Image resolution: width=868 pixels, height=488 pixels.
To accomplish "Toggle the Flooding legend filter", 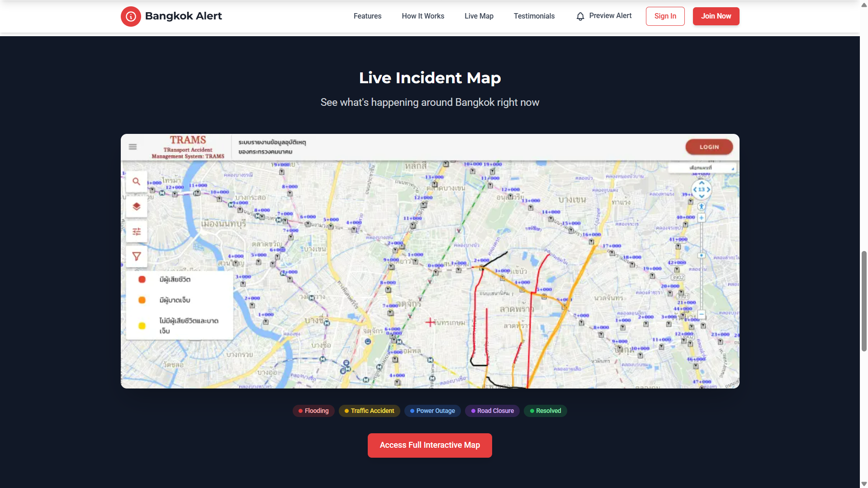I will pos(313,411).
